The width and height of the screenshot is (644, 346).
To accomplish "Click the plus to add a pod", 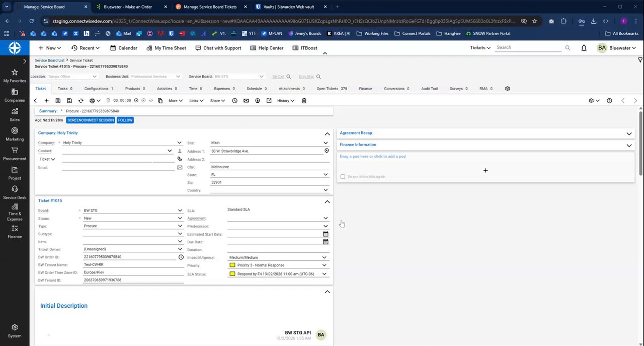I will point(486,171).
